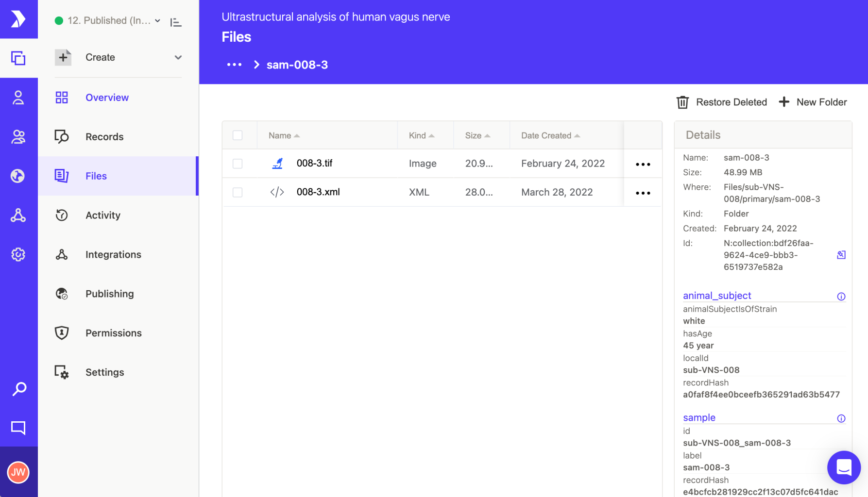868x497 pixels.
Task: Click info icon next to animal_subject
Action: [x=841, y=297]
